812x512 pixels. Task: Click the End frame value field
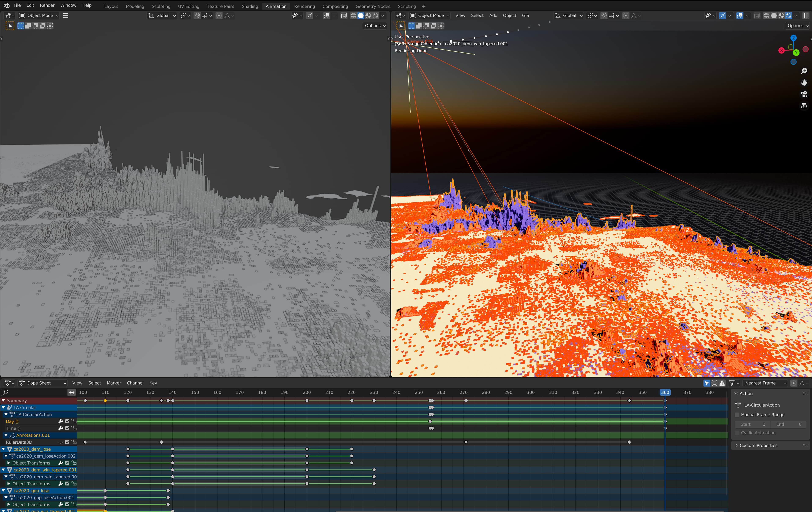(x=788, y=424)
